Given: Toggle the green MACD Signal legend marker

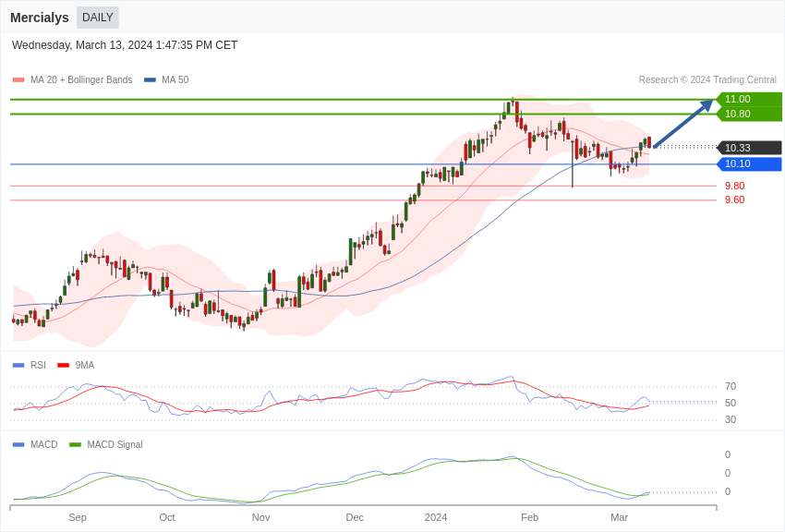Looking at the screenshot, I should click(x=75, y=444).
